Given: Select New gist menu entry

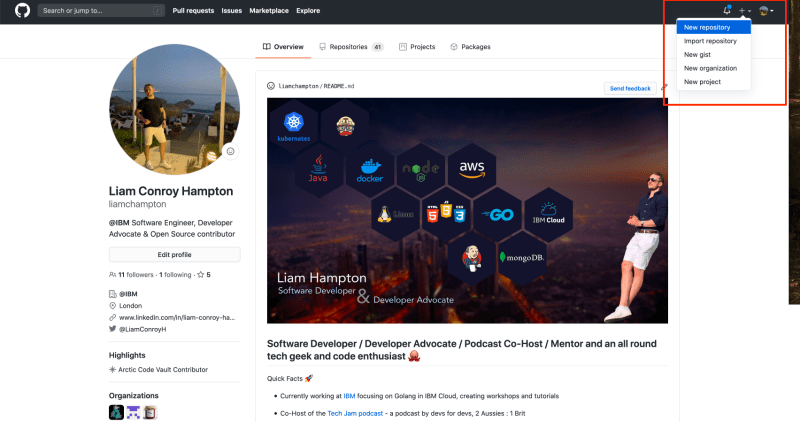Looking at the screenshot, I should 713,55.
